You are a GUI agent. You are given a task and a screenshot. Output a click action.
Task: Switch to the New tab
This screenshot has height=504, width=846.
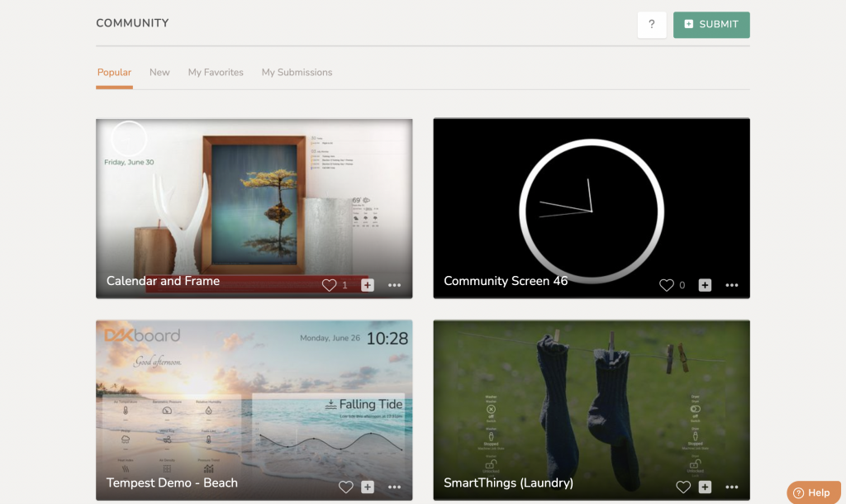[159, 72]
